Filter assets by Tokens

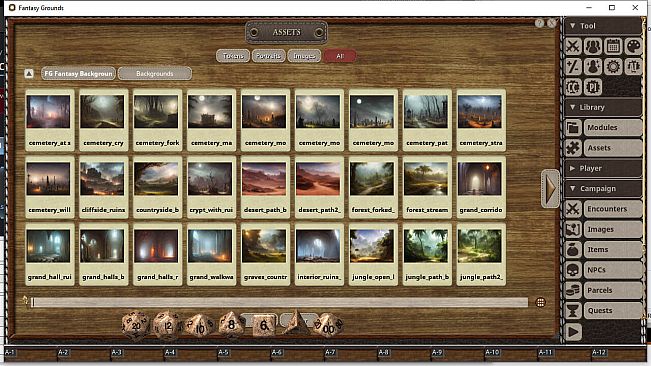233,56
